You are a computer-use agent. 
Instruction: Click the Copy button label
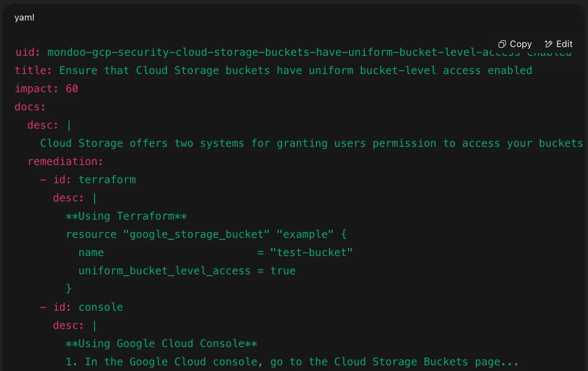pos(521,44)
